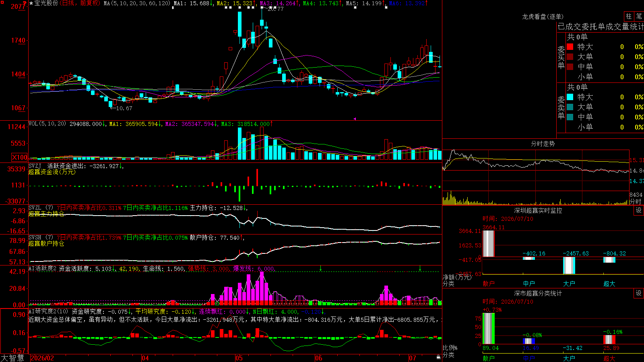The height and width of the screenshot is (362, 644).
Task: Click the 05 month marker on time axis
Action: [x=239, y=358]
